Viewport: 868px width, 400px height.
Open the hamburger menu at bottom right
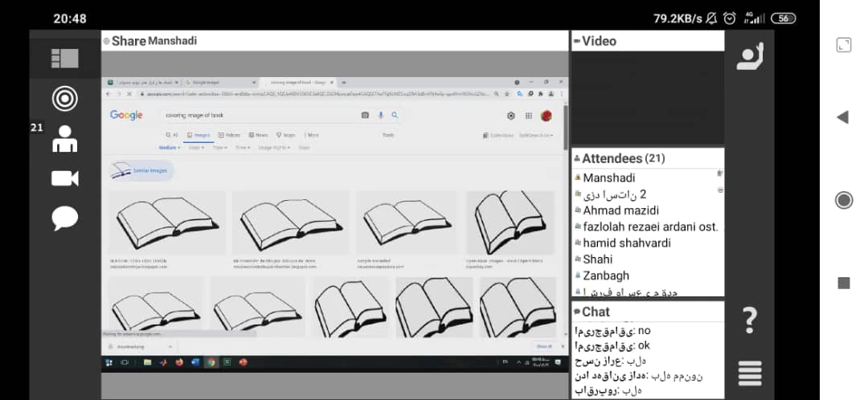[x=749, y=373]
